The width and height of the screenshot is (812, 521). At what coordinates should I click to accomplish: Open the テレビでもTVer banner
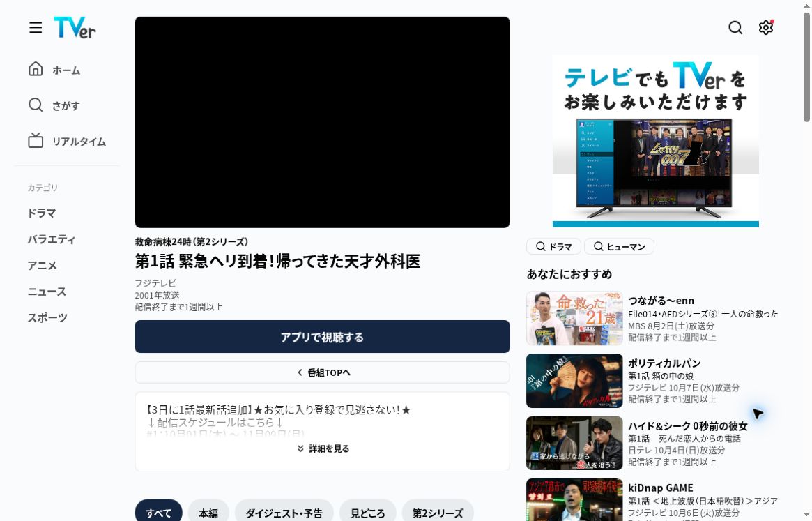[656, 141]
